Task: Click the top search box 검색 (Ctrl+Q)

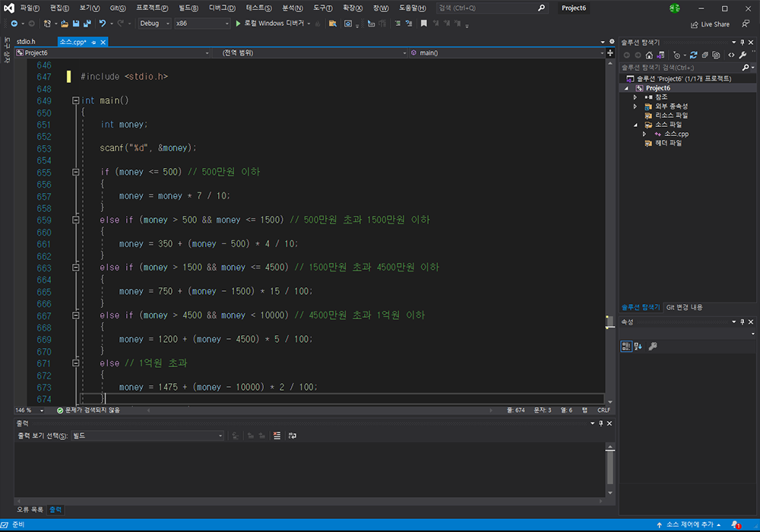Action: (492, 8)
